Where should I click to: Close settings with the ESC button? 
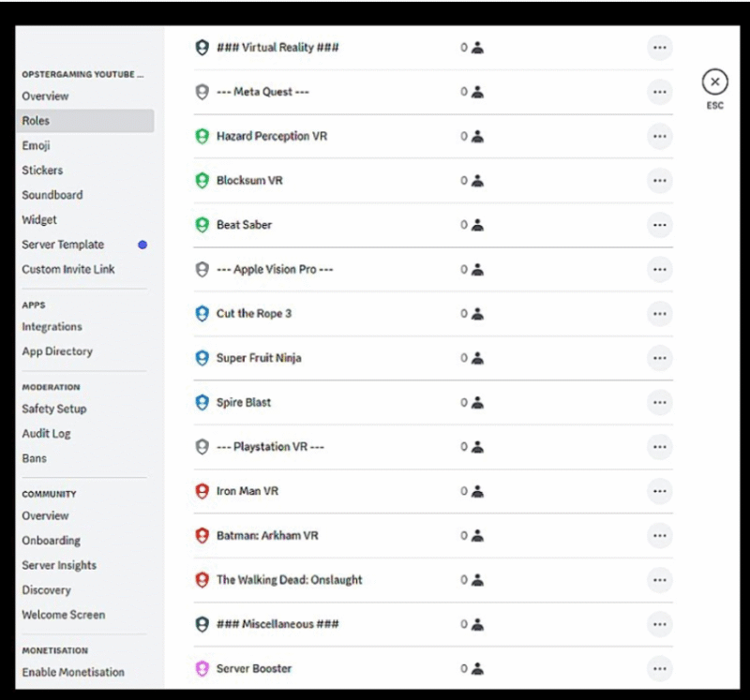coord(715,82)
